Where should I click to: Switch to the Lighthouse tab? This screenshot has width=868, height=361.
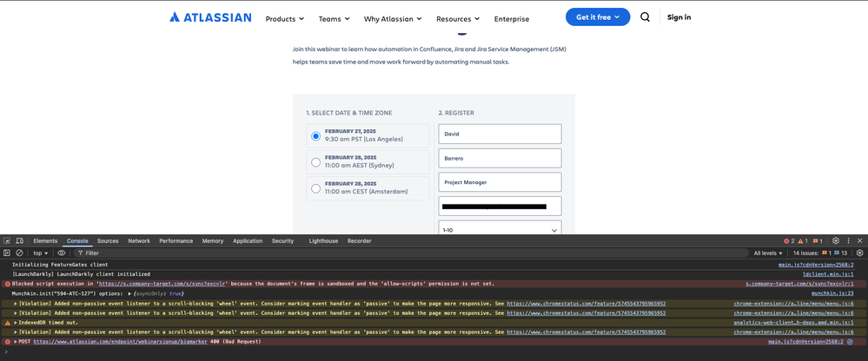[323, 241]
